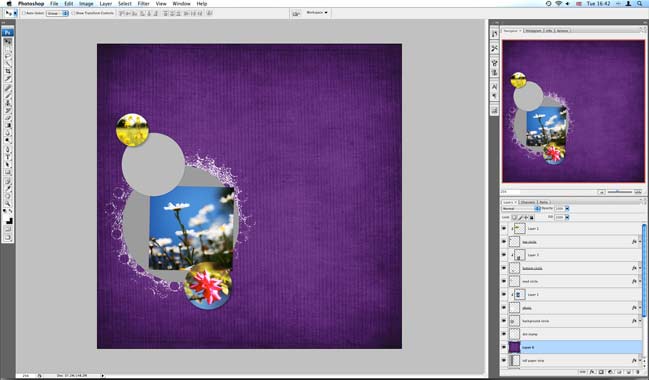
Task: Open the Fill slider arrow
Action: (567, 217)
